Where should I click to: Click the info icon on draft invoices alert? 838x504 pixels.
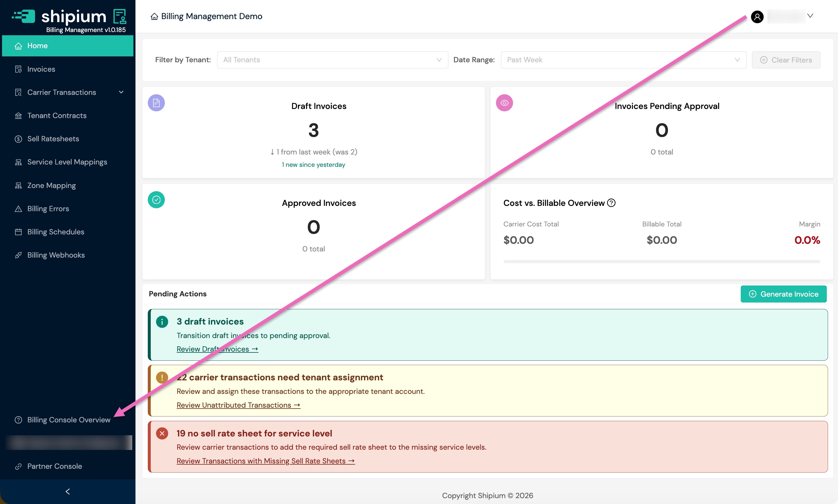pos(162,322)
